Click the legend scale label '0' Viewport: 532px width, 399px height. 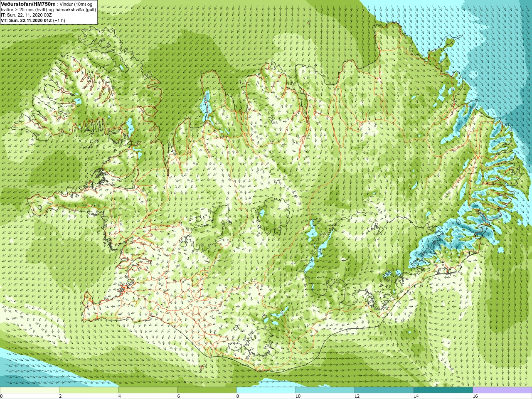1,396
